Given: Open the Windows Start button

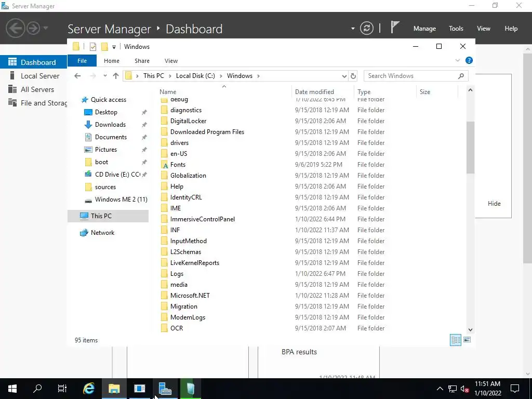Looking at the screenshot, I should click(x=12, y=389).
